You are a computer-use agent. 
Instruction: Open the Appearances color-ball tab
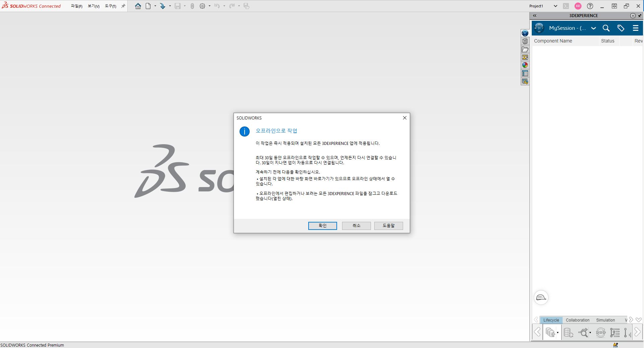[525, 65]
